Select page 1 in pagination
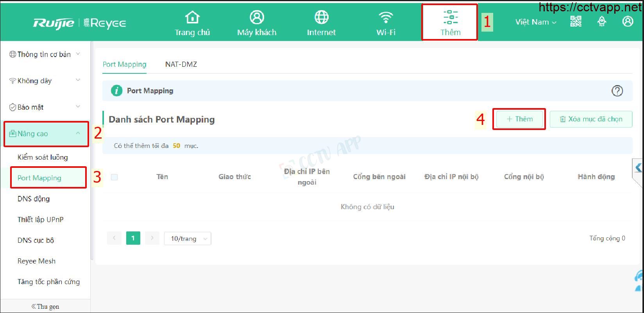Image resolution: width=644 pixels, height=313 pixels. [x=133, y=238]
